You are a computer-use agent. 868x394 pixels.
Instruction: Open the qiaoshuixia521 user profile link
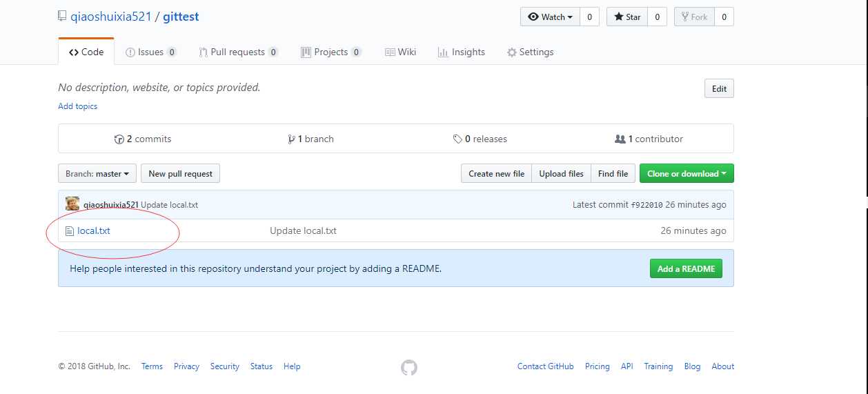point(110,17)
